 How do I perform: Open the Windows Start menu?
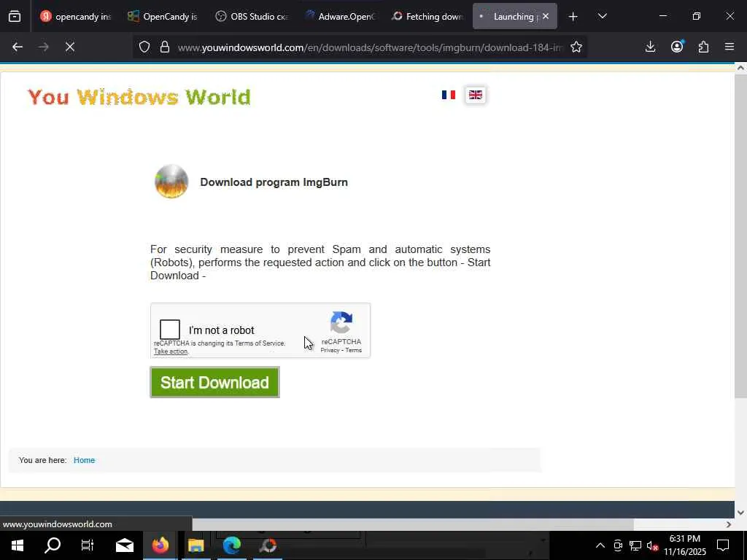click(x=18, y=545)
